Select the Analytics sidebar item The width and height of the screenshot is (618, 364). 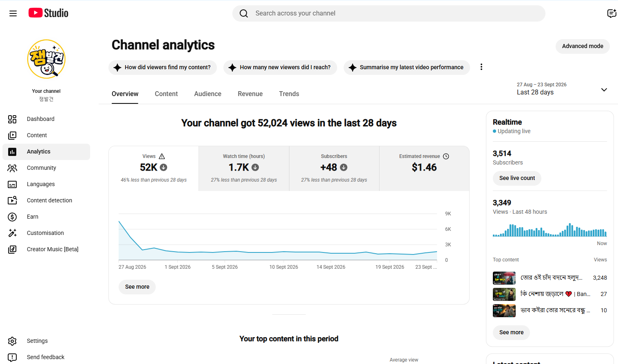[x=46, y=151]
